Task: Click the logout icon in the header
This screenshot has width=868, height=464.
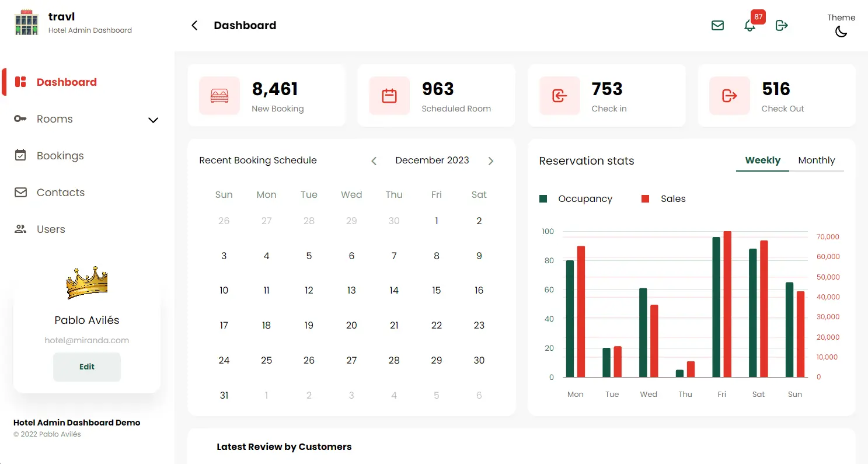Action: tap(782, 26)
